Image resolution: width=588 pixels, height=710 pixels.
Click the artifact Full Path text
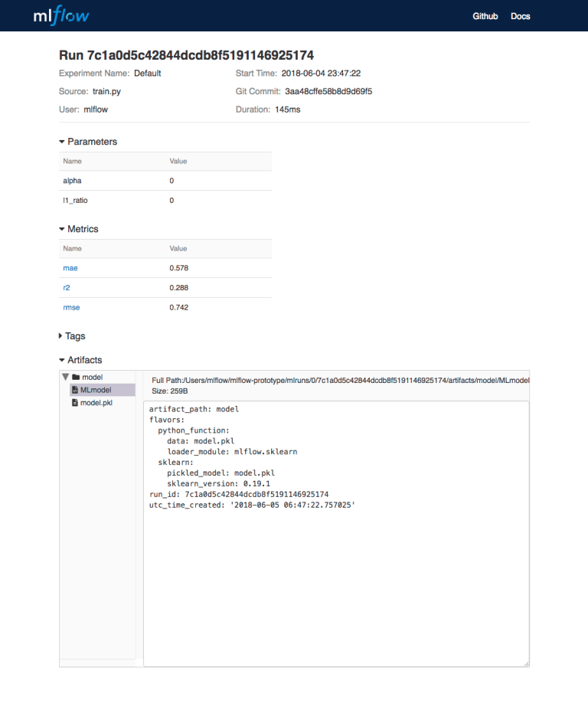point(341,381)
